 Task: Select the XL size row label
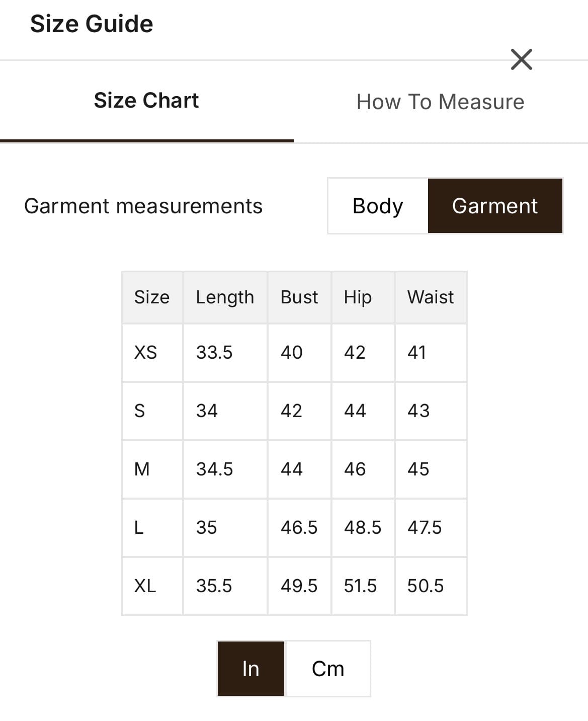(x=145, y=586)
